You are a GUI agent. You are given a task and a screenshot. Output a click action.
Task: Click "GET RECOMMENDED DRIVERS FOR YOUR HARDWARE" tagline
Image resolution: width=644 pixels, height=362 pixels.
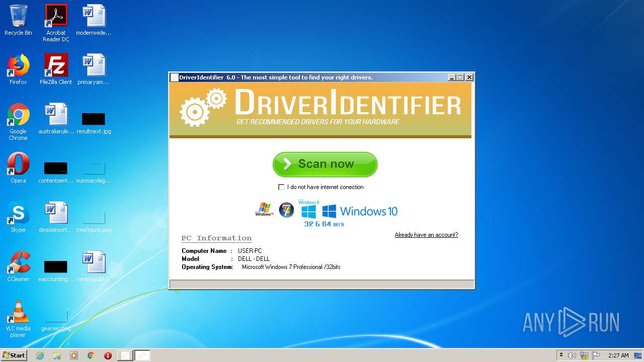[x=318, y=122]
